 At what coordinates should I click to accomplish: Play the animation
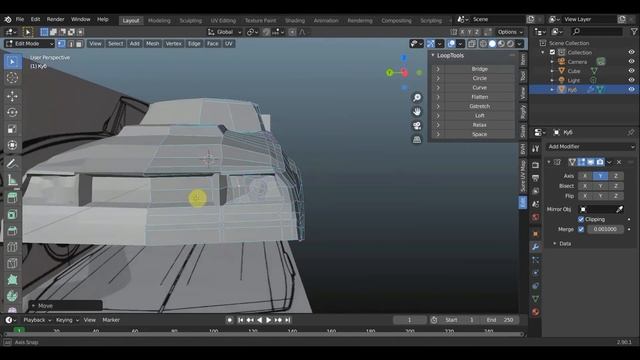pos(269,320)
